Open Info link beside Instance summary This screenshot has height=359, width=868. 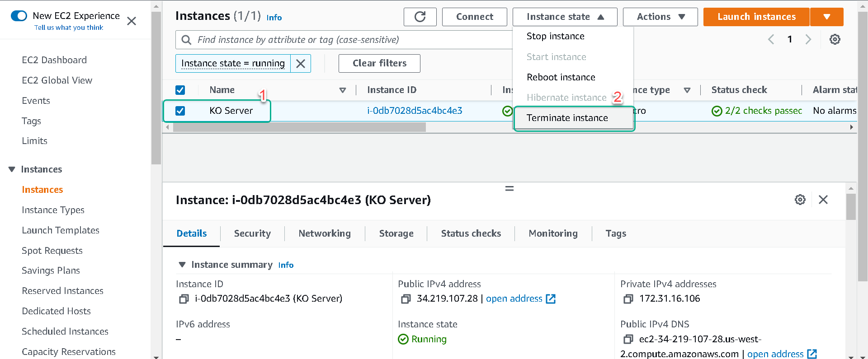[286, 265]
